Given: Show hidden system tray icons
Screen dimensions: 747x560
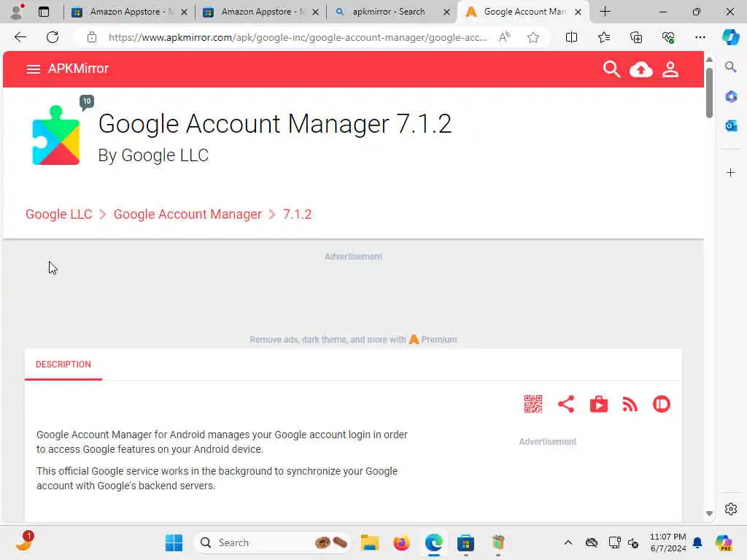Looking at the screenshot, I should pyautogui.click(x=568, y=542).
